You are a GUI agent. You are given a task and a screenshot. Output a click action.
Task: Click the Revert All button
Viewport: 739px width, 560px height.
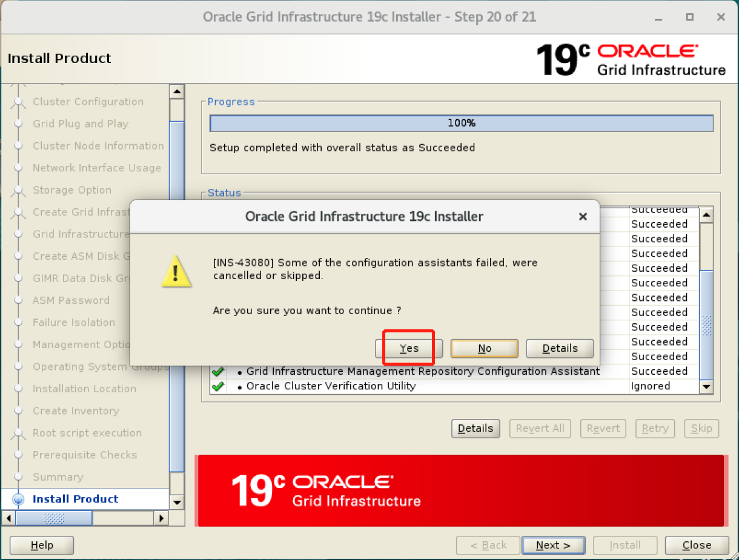[540, 429]
